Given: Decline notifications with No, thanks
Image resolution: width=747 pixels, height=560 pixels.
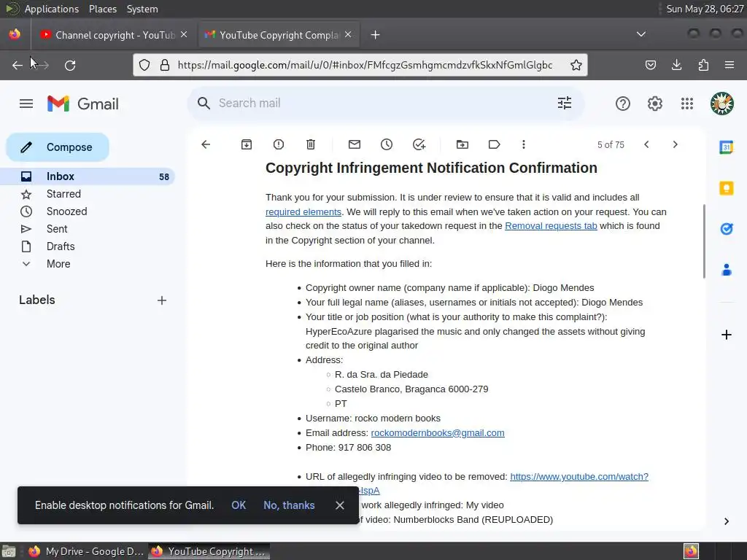Looking at the screenshot, I should click(x=289, y=505).
